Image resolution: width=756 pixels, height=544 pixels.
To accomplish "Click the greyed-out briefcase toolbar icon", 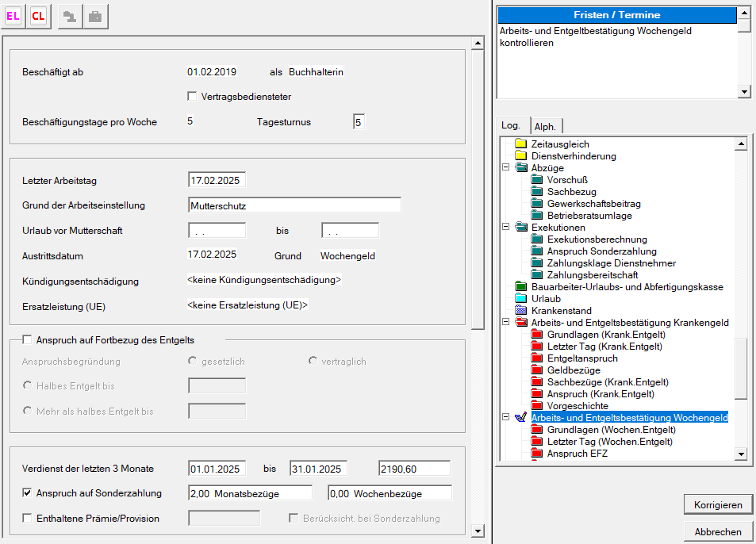I will 95,16.
